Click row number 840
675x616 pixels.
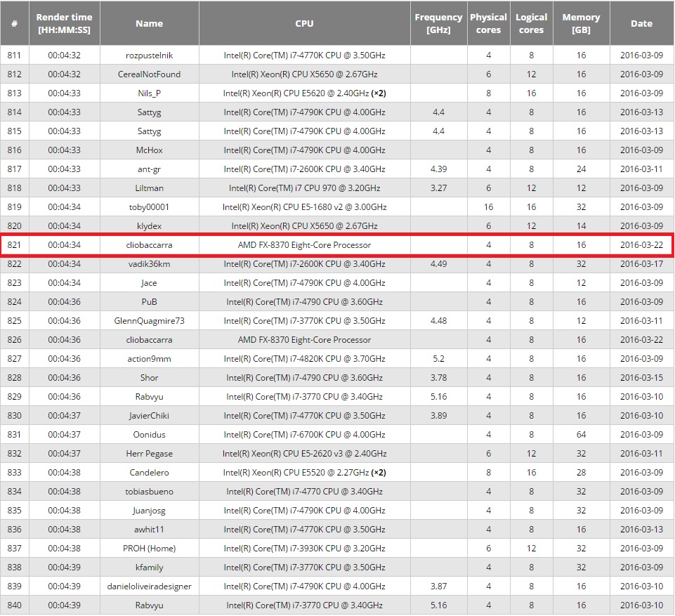pos(14,604)
